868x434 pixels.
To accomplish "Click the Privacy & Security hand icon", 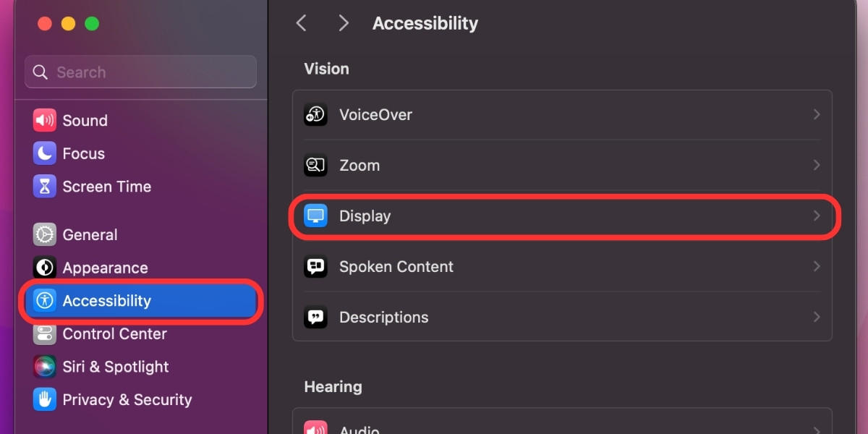I will (44, 399).
